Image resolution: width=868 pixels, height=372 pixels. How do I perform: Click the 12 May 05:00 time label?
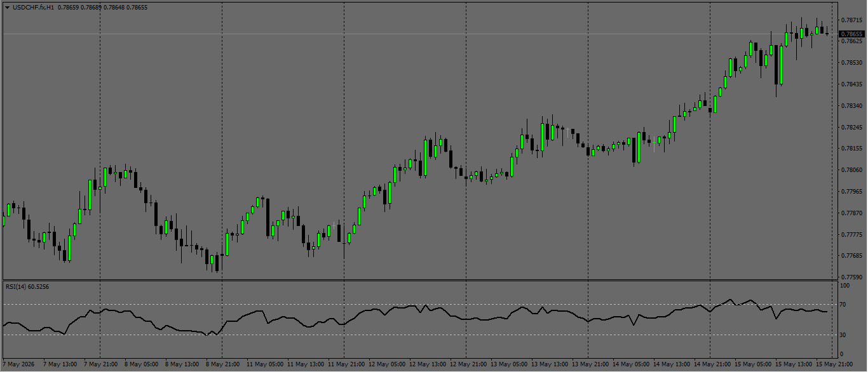[386, 365]
